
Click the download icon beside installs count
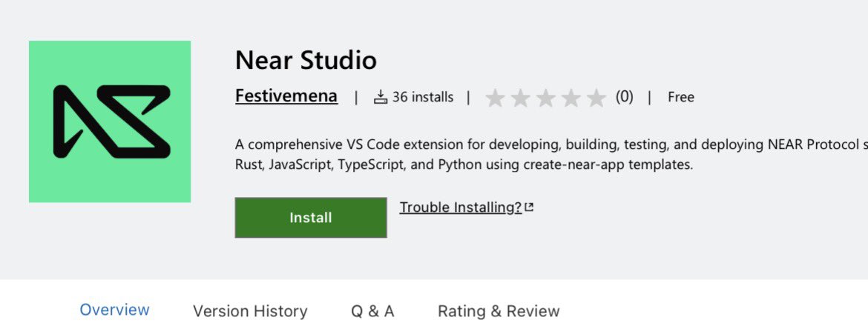pos(381,97)
